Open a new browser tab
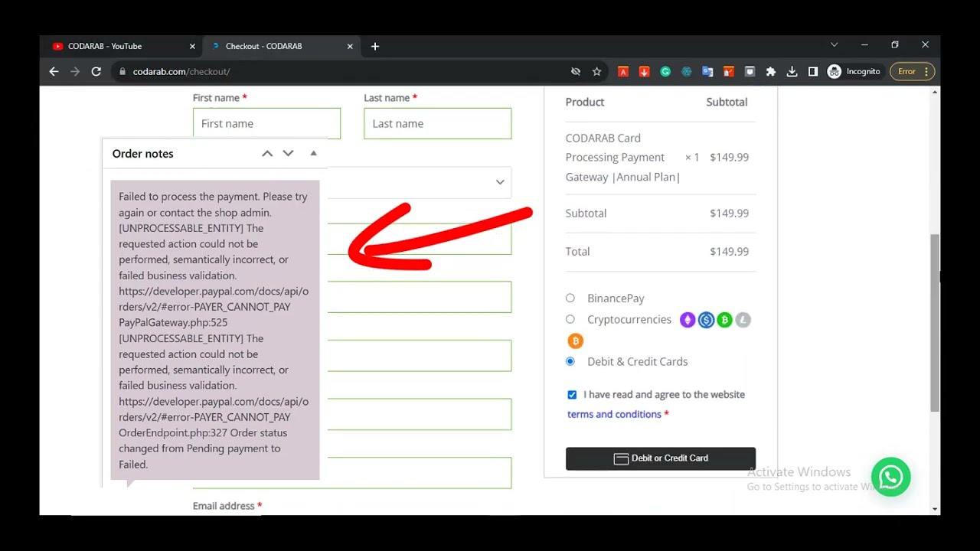 (x=375, y=46)
